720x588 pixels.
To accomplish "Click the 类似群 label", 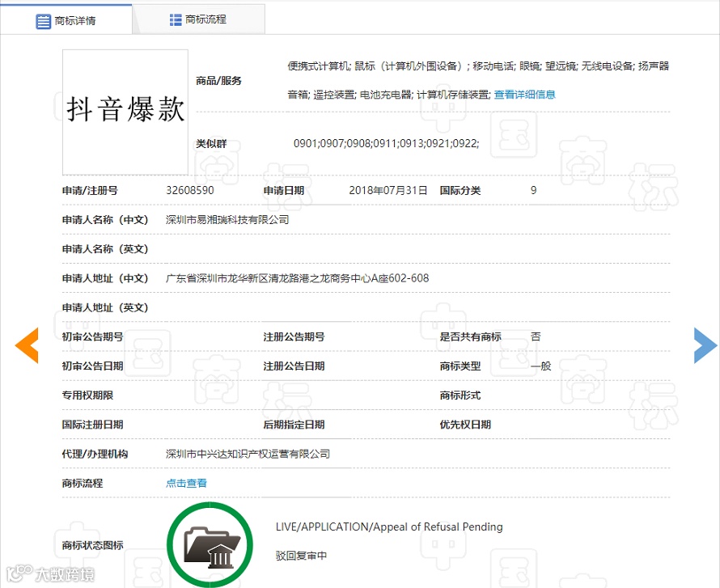I will pyautogui.click(x=211, y=144).
